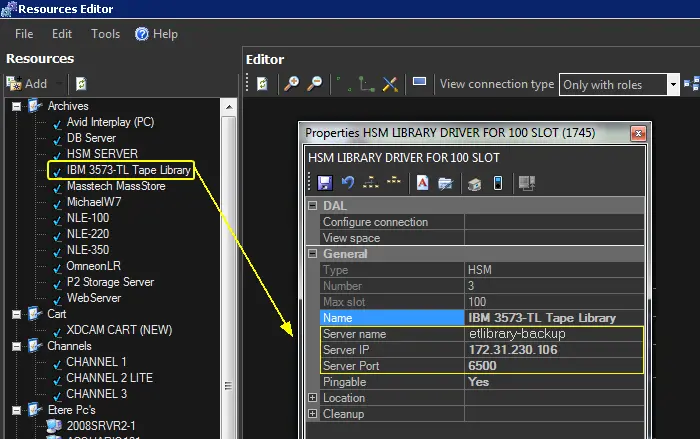Collapse the General property section
Viewport: 700px width, 439px height.
pyautogui.click(x=312, y=254)
